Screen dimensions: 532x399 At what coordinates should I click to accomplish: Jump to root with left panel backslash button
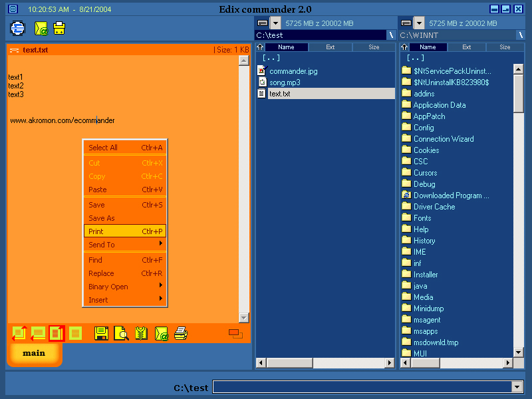tap(391, 35)
